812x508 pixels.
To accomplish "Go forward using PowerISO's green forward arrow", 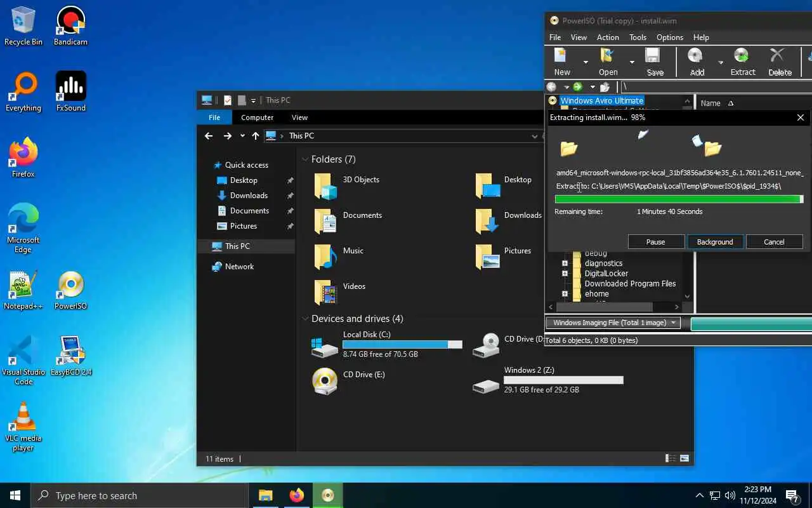I will [x=577, y=87].
